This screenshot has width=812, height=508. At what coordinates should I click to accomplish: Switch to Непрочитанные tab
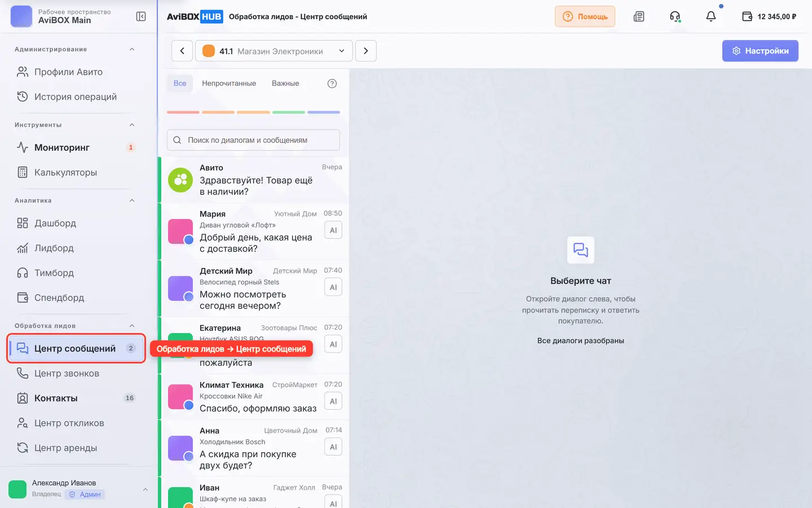pyautogui.click(x=229, y=83)
